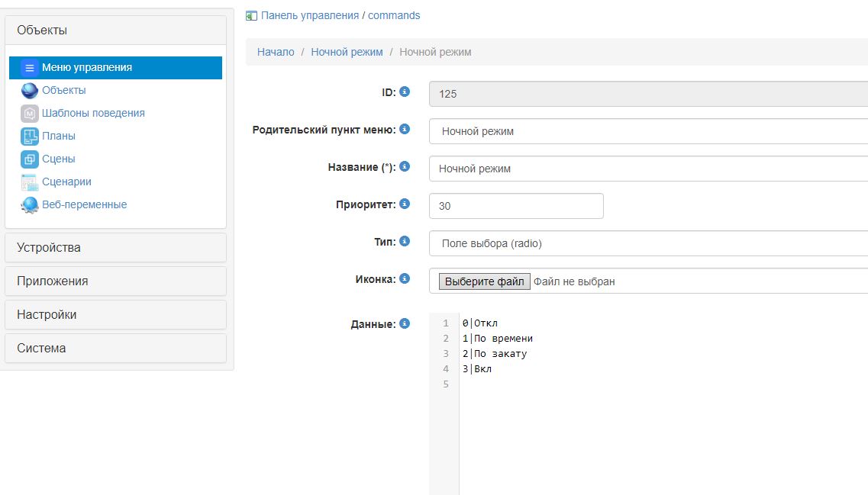This screenshot has width=868, height=495.
Task: Open the Система sidebar section
Action: point(116,349)
